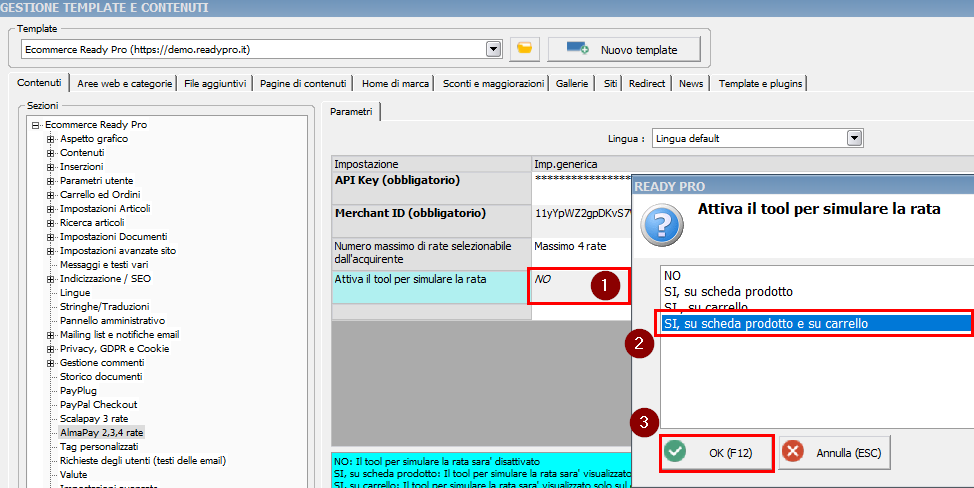Click the Massimo 4 rate value cell
Screen dimensions: 974x488
581,254
